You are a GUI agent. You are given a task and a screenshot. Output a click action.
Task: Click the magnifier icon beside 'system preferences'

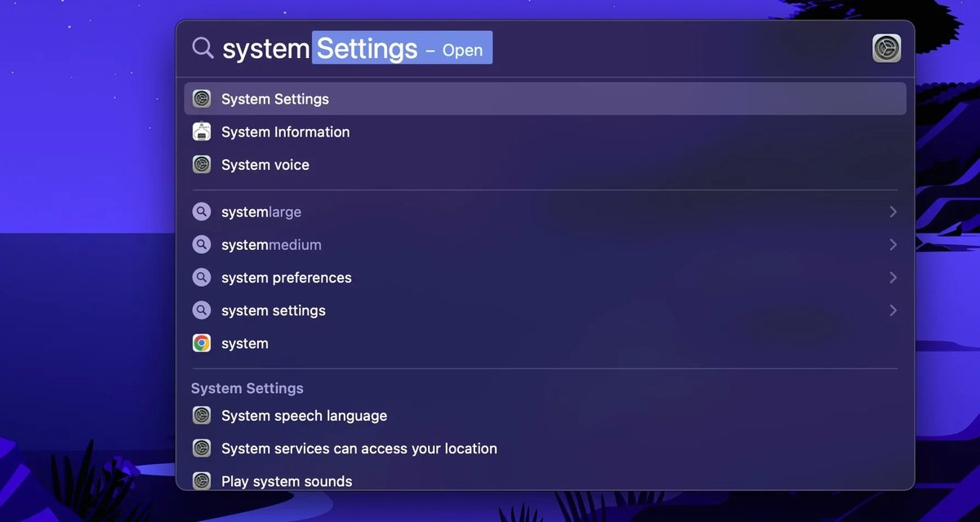pyautogui.click(x=202, y=277)
